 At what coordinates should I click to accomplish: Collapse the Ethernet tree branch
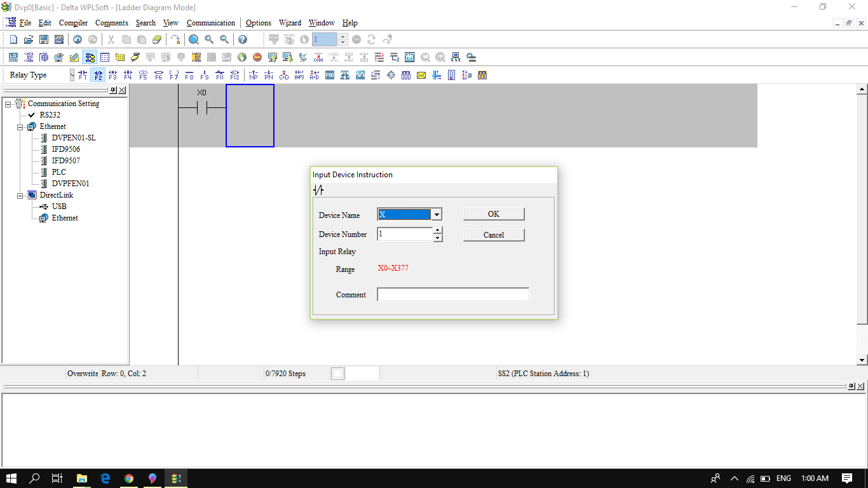click(x=19, y=126)
